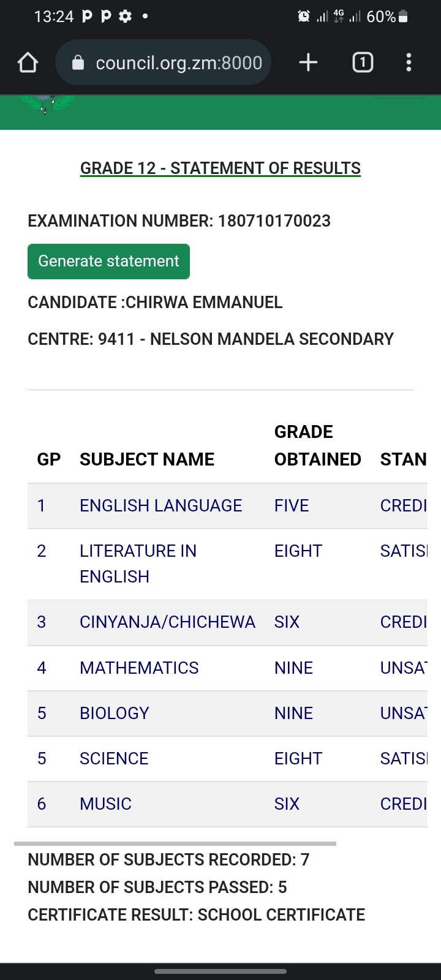This screenshot has height=980, width=441.
Task: Tap the alarm icon in status bar
Action: pyautogui.click(x=303, y=17)
